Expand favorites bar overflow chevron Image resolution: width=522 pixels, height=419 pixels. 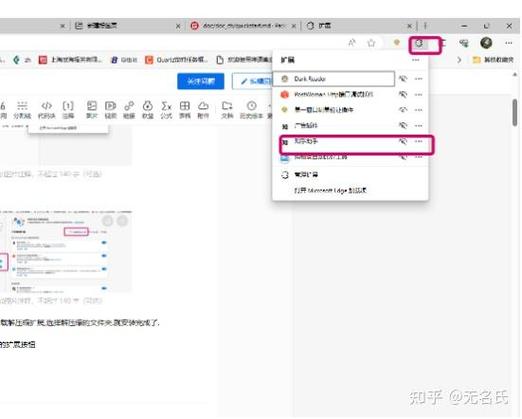pyautogui.click(x=459, y=60)
